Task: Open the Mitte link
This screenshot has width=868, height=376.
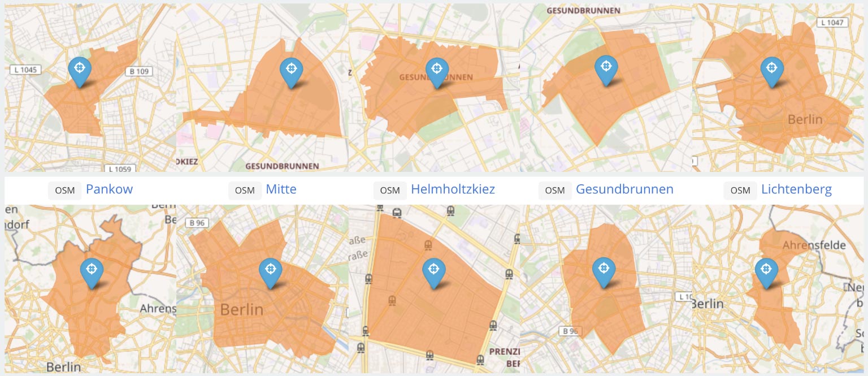Action: (281, 189)
